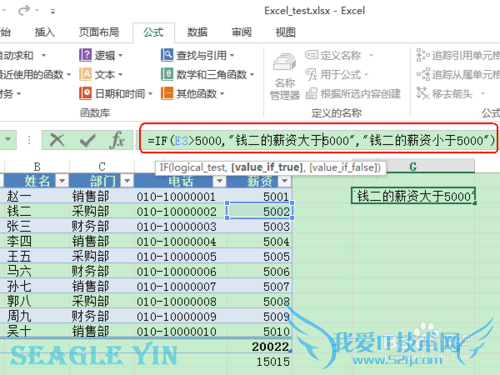Switch to the 数据 tab
The image size is (500, 375).
pyautogui.click(x=197, y=32)
